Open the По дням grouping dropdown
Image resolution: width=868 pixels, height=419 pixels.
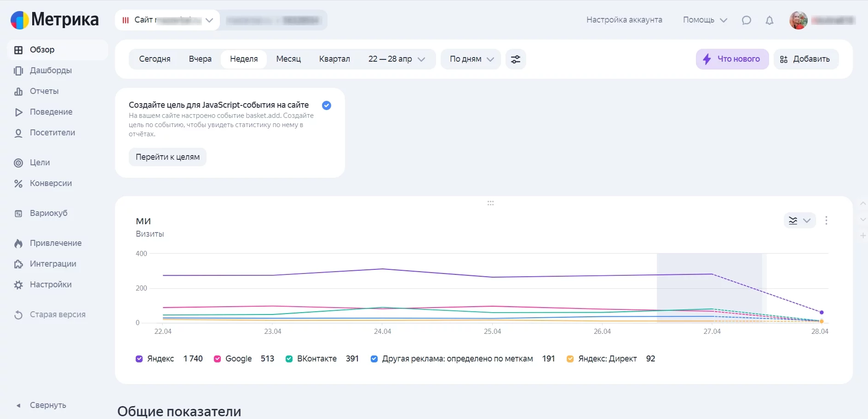click(471, 59)
